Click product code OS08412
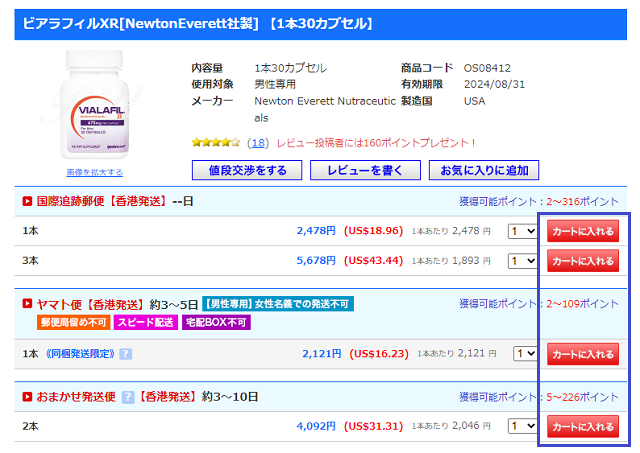640x453 pixels. (x=487, y=68)
